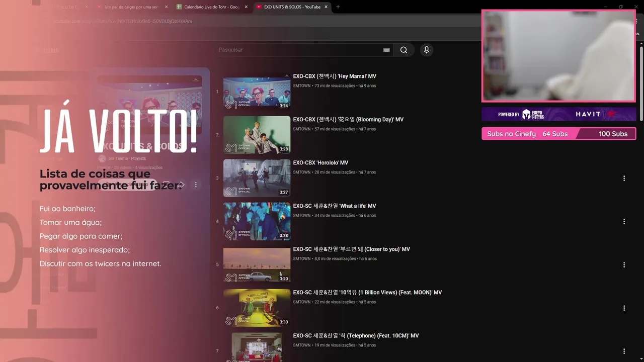Play the 'Hey Mama!' MV thumbnail
The width and height of the screenshot is (644, 362).
[x=257, y=92]
